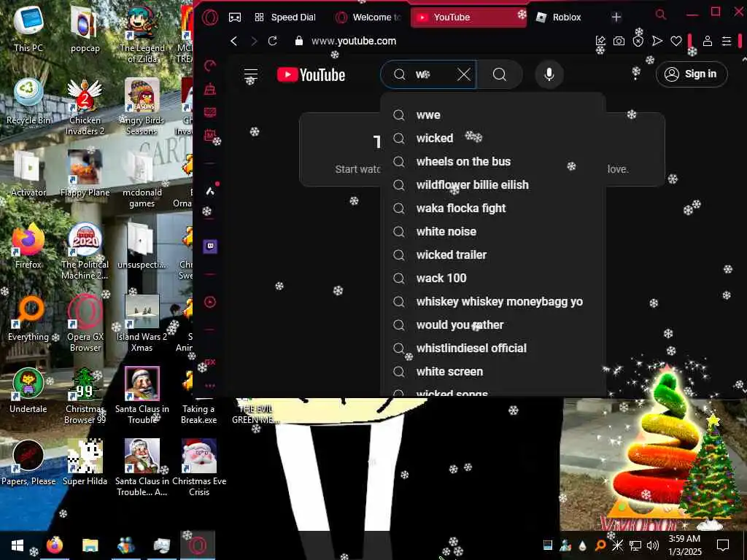Choose 'whiskey whiskey moneybagg yo' suggestion

493,301
